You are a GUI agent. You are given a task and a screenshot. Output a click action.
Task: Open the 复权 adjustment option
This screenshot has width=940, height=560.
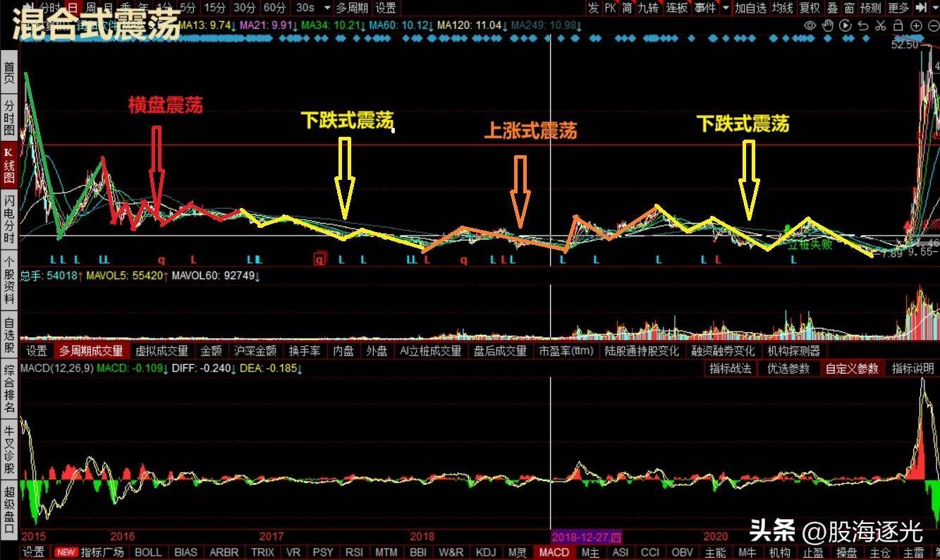(x=810, y=8)
